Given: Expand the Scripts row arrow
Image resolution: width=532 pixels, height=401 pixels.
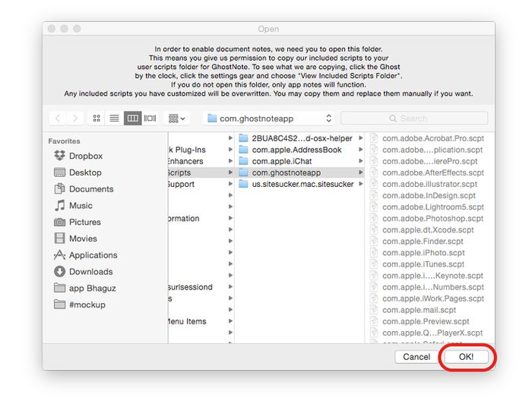Looking at the screenshot, I should click(230, 172).
